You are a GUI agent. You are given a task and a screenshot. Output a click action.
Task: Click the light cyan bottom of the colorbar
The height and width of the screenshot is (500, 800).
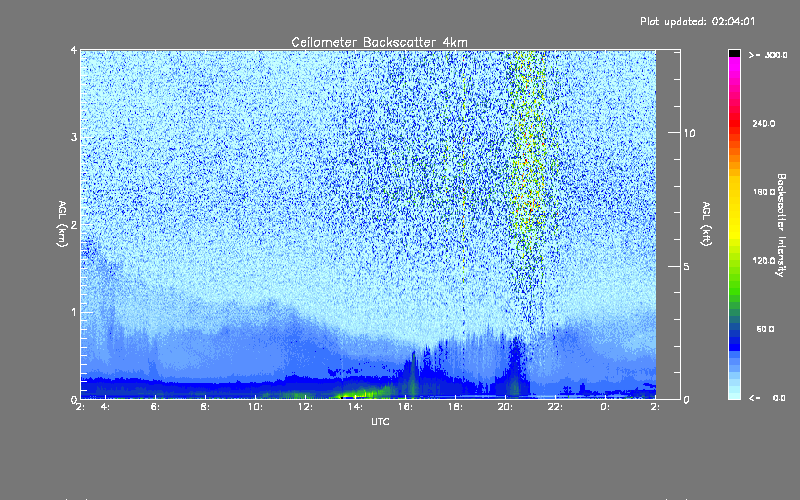click(734, 393)
